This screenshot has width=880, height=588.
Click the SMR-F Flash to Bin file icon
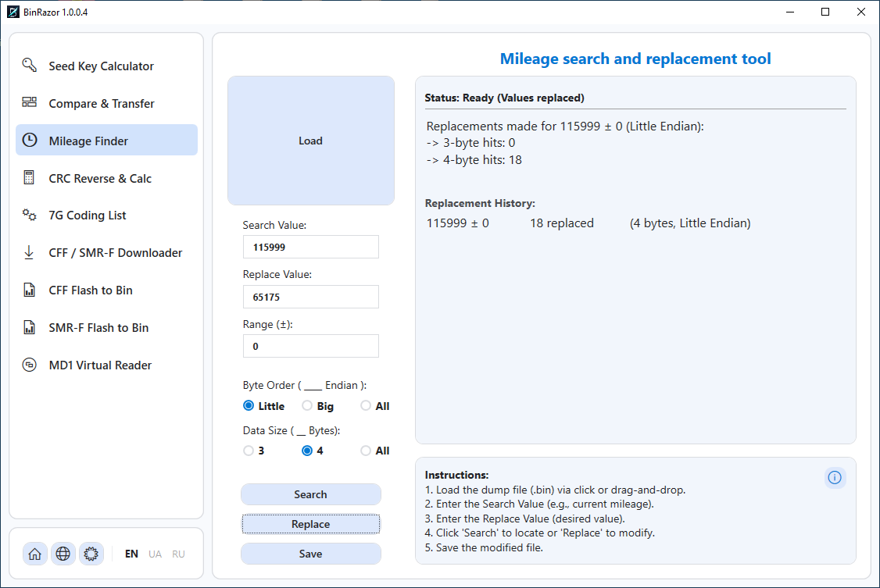click(x=29, y=327)
